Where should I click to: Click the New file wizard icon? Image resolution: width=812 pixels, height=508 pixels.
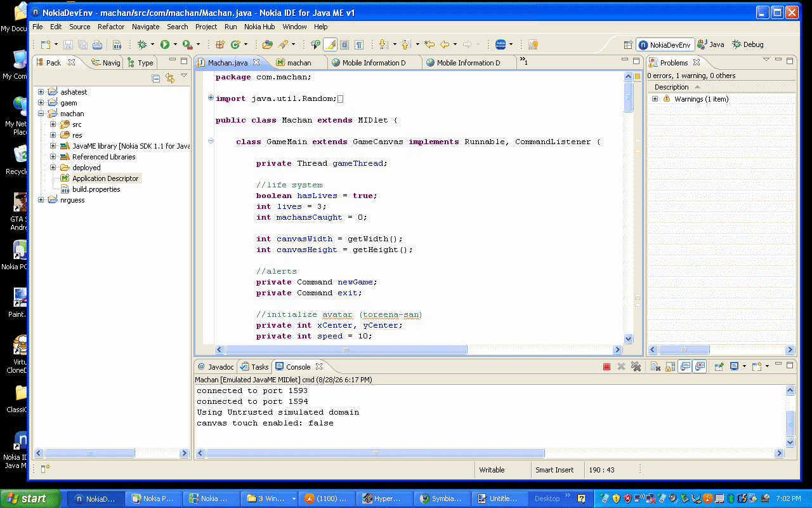[46, 44]
